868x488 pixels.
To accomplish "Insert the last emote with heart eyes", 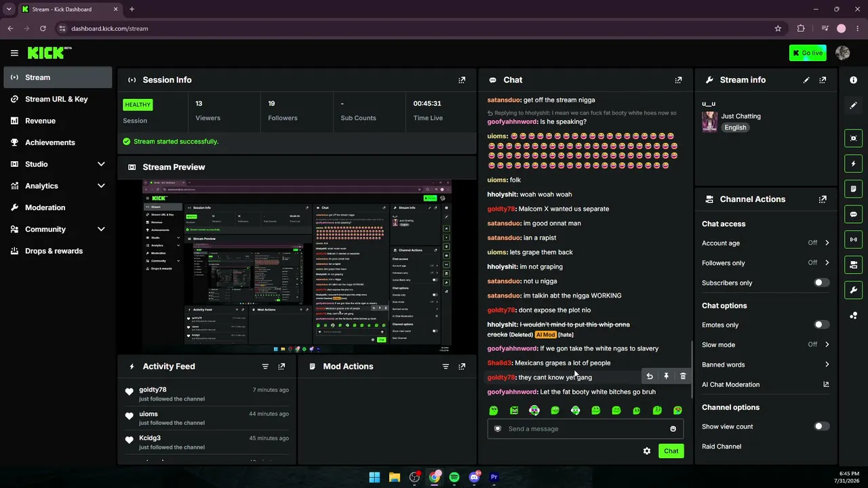I will click(677, 410).
